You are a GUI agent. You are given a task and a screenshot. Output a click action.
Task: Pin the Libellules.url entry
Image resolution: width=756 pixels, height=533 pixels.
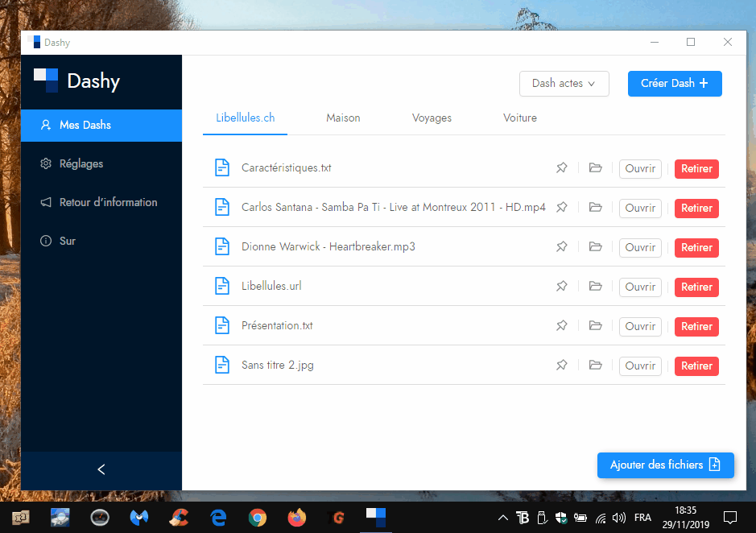coord(562,287)
